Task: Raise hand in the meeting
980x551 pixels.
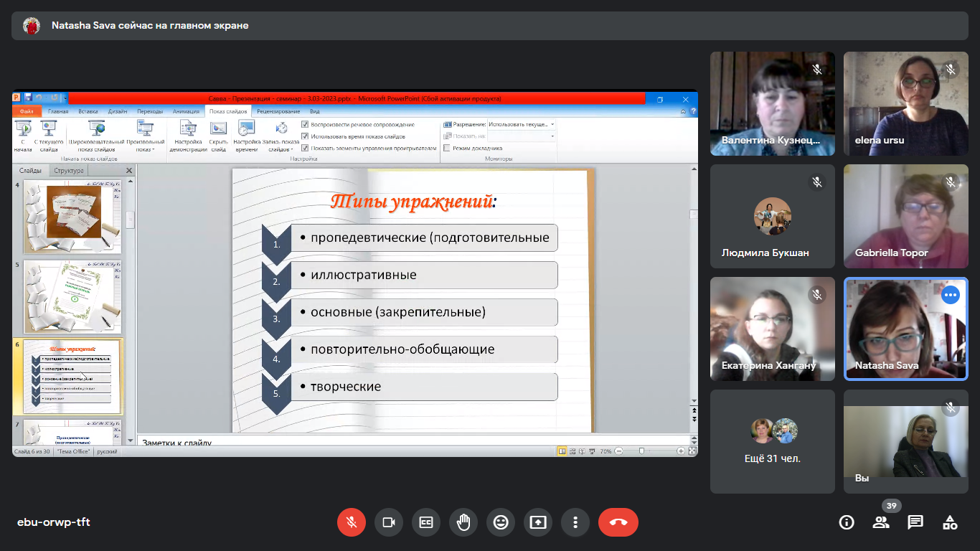Action: coord(463,522)
